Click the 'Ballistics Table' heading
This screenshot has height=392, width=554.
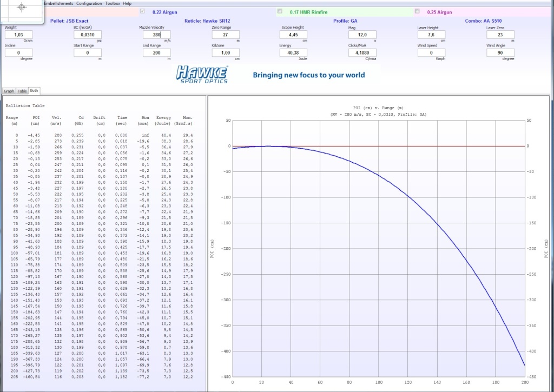[x=25, y=105]
